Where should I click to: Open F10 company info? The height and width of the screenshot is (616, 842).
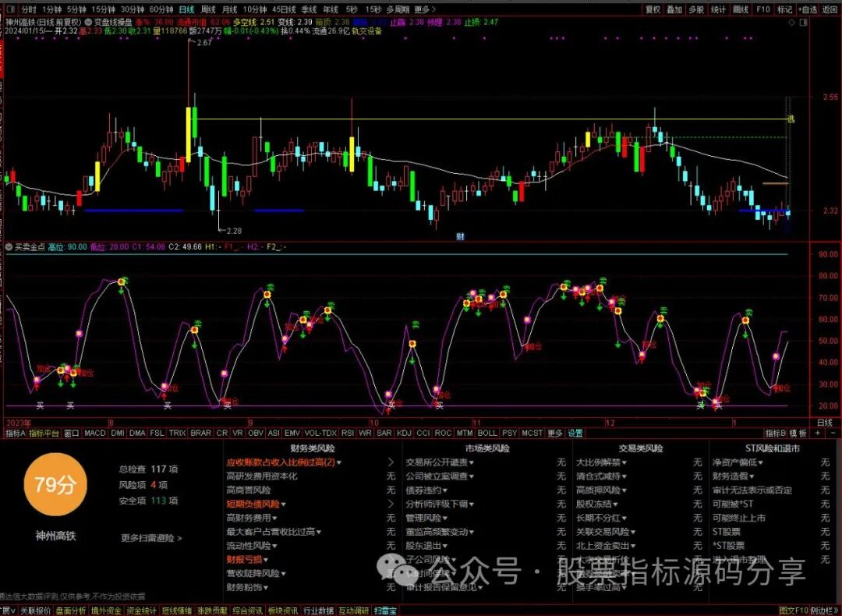[x=763, y=9]
